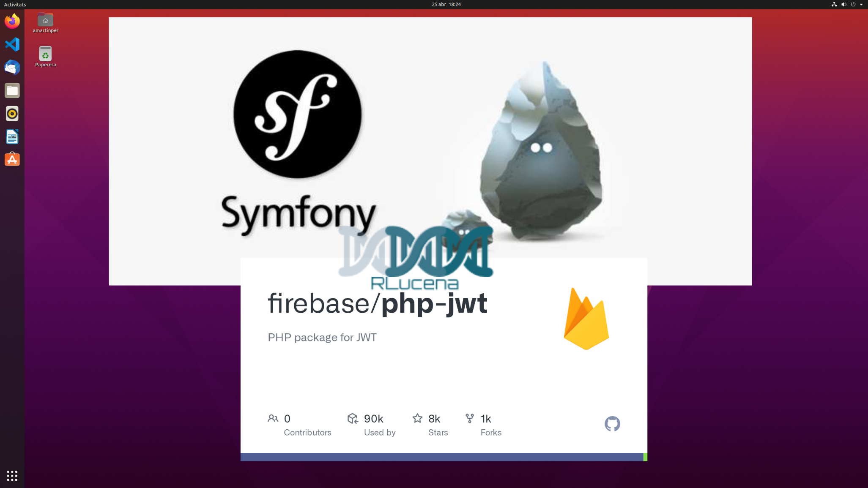This screenshot has height=488, width=868.
Task: Open the Files application from dock
Action: coord(12,90)
